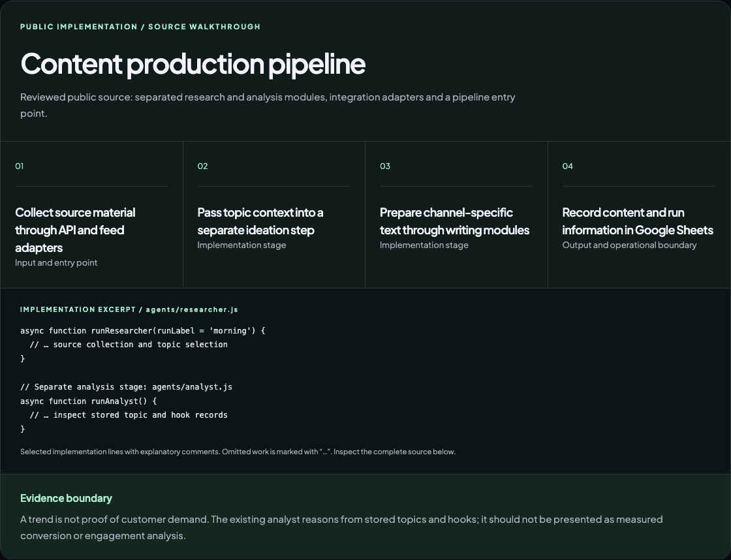Click the 'Reviewed public source' description paragraph

[x=268, y=105]
